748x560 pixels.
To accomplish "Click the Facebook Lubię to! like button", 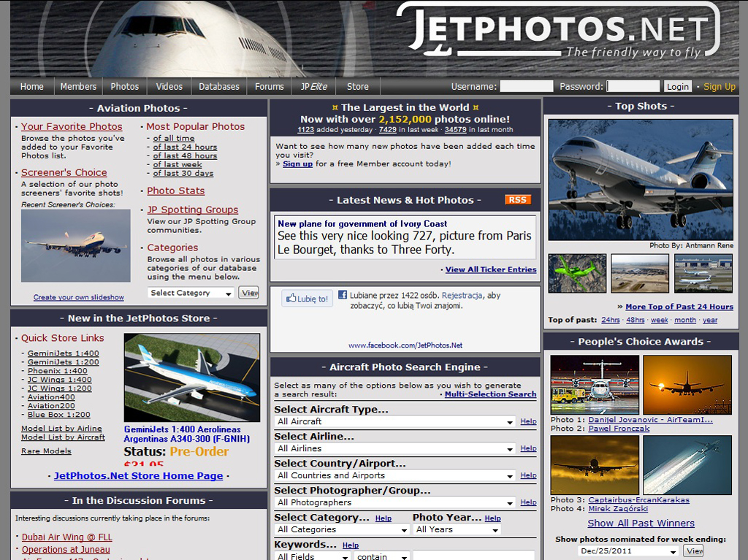I will click(308, 299).
